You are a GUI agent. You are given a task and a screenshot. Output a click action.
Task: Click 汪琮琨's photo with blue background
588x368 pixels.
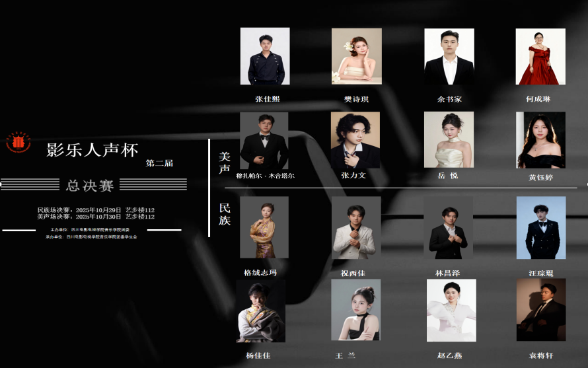click(540, 227)
